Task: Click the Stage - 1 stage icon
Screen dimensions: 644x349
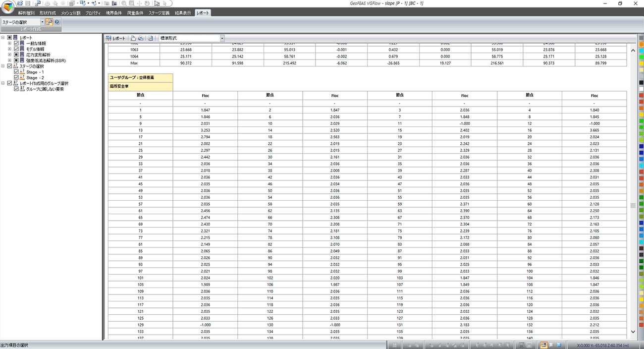Action: click(x=22, y=72)
